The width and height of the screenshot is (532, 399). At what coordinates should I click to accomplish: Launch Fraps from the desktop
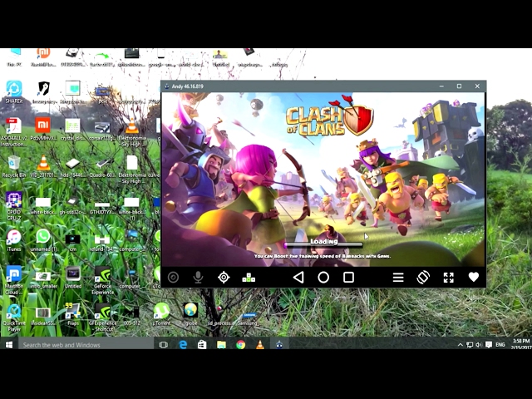72,314
